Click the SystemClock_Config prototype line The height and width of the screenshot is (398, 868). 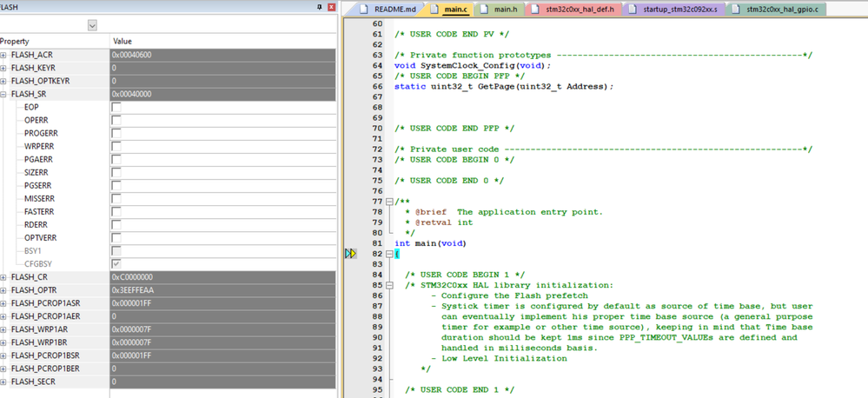coord(474,66)
